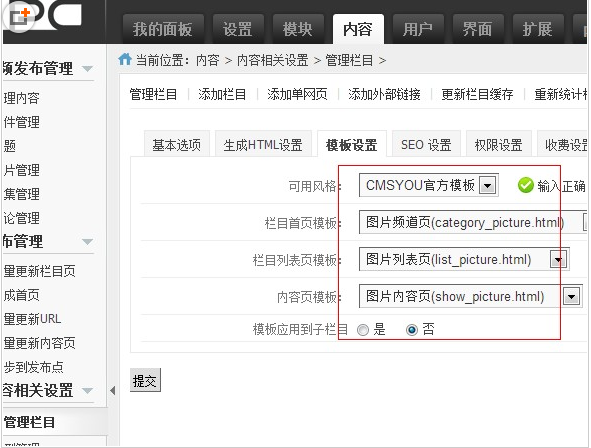This screenshot has height=448, width=591.
Task: Open the 内容页模板 dropdown arrow
Action: 571,297
